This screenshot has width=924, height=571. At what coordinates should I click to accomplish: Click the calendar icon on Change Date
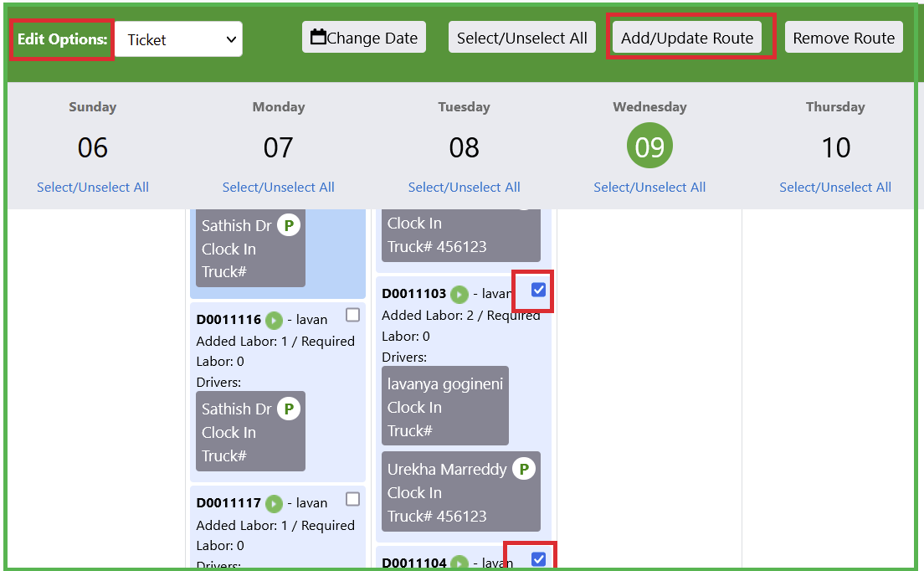[318, 37]
